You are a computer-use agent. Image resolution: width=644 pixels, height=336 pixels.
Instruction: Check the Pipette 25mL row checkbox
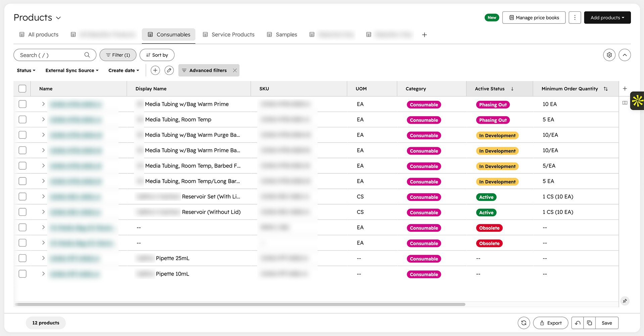pos(22,258)
